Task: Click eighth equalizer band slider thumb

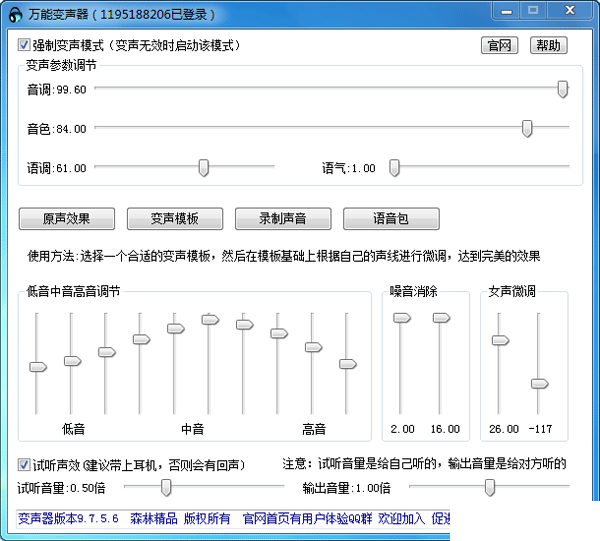Action: pos(279,334)
